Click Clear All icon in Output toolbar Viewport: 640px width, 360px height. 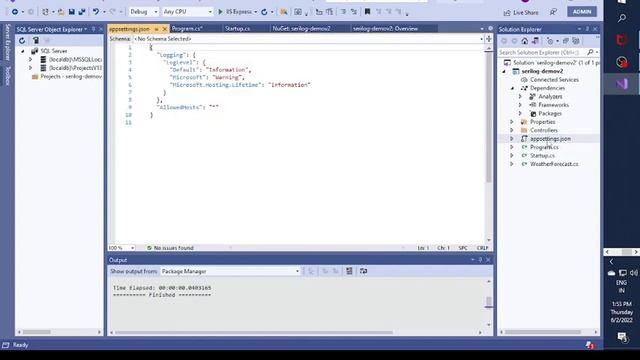[x=349, y=271]
